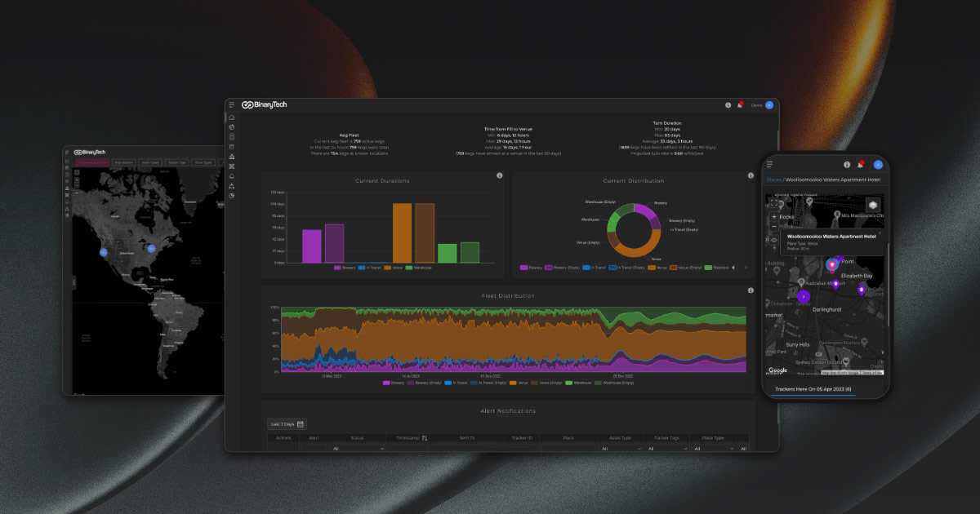
Task: Open the hamburger menu in the center dashboard window
Action: (x=232, y=105)
